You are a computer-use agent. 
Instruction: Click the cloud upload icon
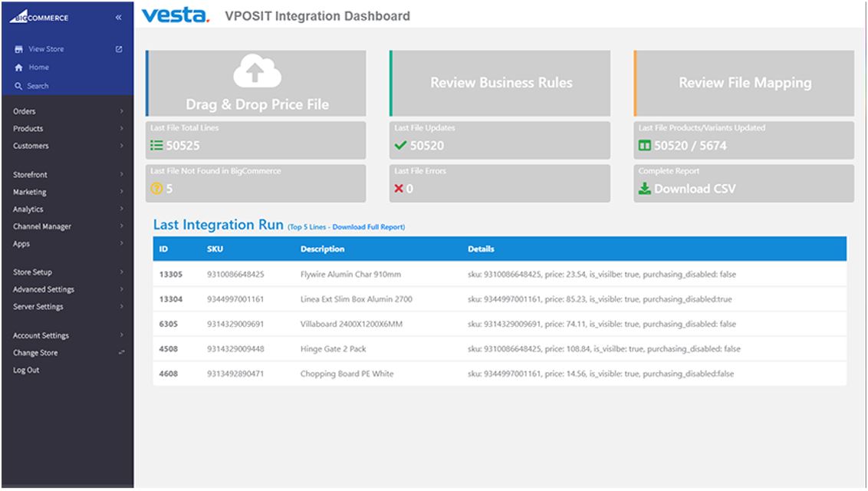pyautogui.click(x=257, y=71)
